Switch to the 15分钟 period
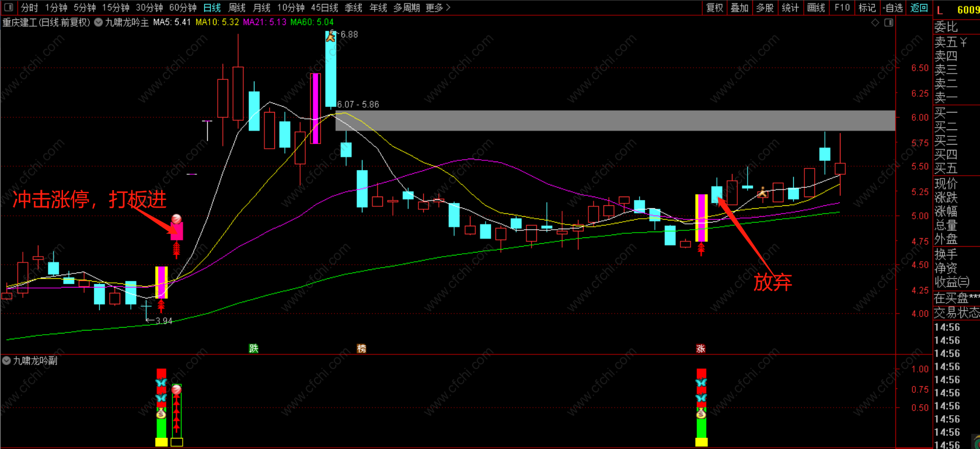980x449 pixels. click(x=116, y=8)
